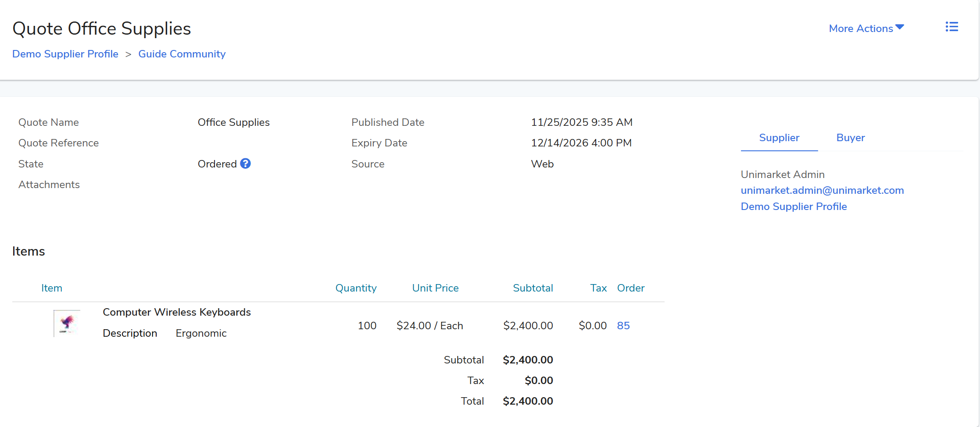Click the list view icon top right
This screenshot has height=427, width=980.
click(x=951, y=27)
